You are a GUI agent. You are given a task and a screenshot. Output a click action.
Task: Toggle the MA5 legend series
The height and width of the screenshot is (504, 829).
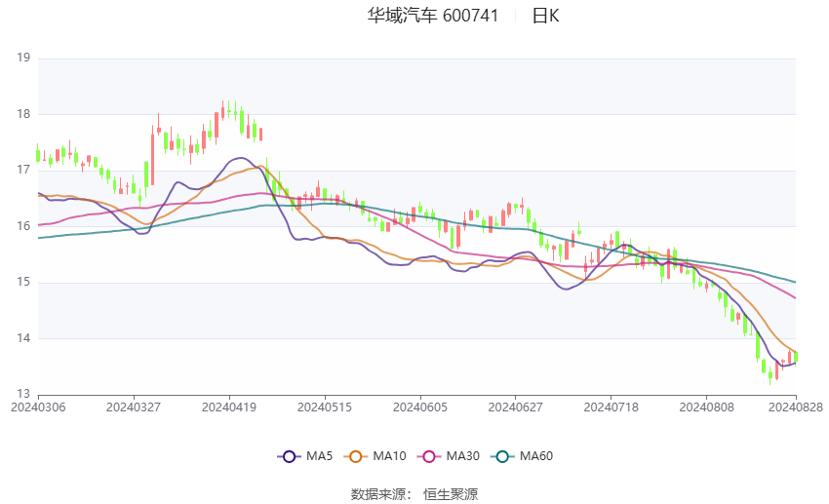click(305, 456)
